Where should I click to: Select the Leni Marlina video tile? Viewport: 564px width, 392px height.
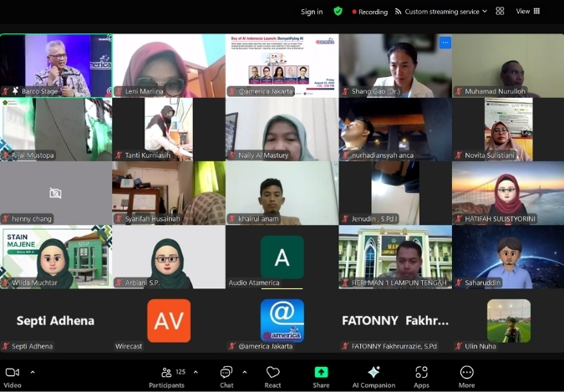[169, 65]
